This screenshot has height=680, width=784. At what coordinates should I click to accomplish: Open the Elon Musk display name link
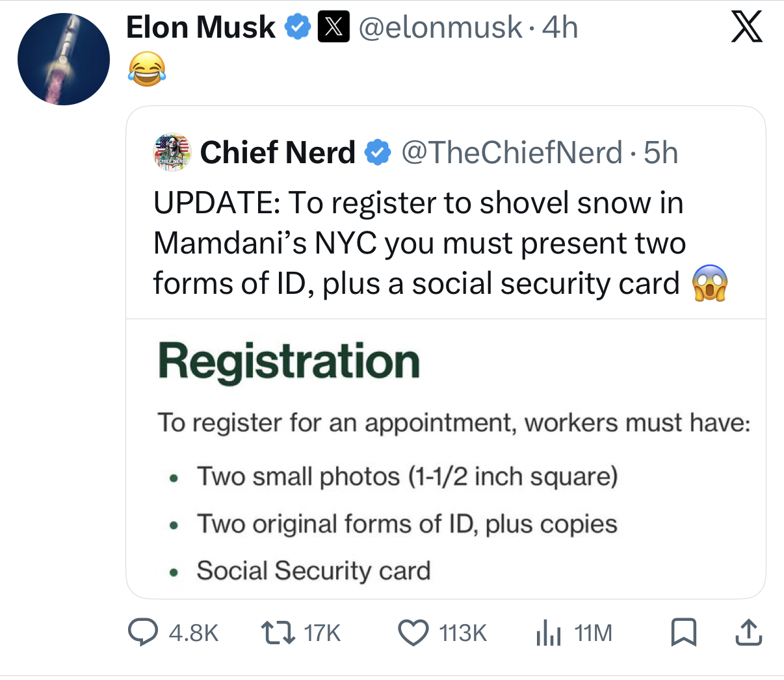200,27
